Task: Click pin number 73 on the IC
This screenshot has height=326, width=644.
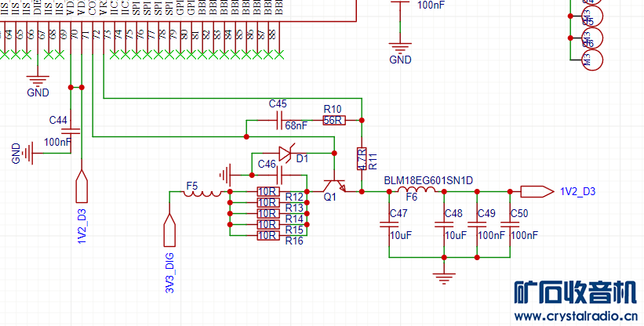Action: point(107,34)
